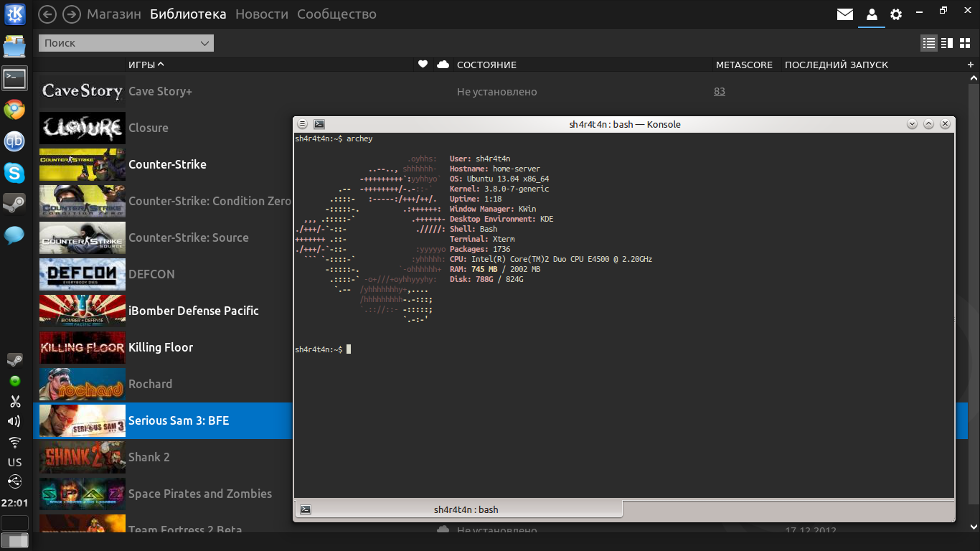Click the green status tray icon
Image resolution: width=980 pixels, height=551 pixels.
14,381
